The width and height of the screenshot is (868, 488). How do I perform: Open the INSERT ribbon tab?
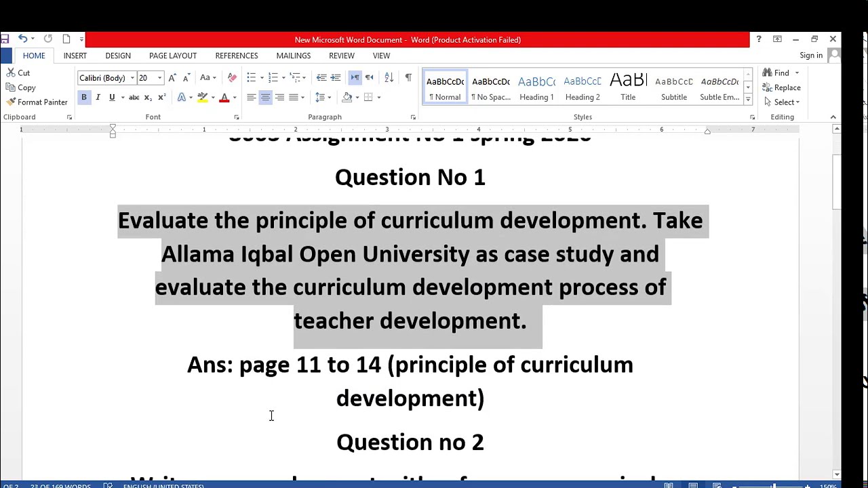(75, 56)
